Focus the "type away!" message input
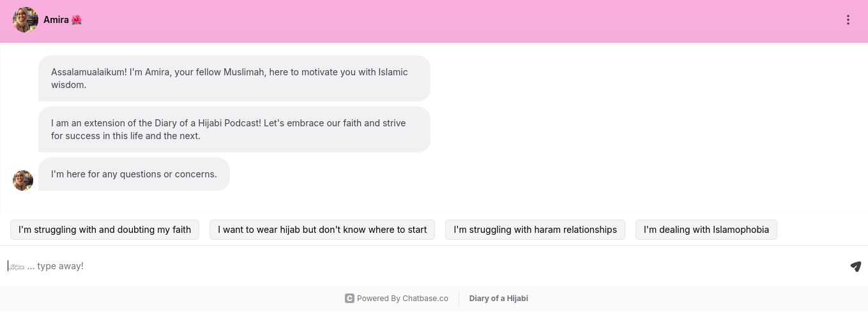 click(x=383, y=266)
